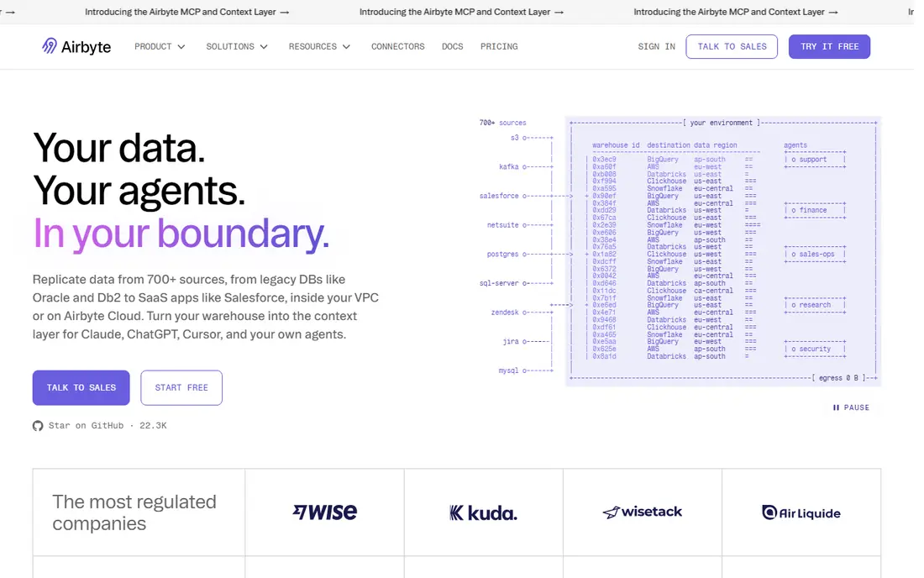Click the Try It Free button
924x578 pixels.
pos(829,46)
